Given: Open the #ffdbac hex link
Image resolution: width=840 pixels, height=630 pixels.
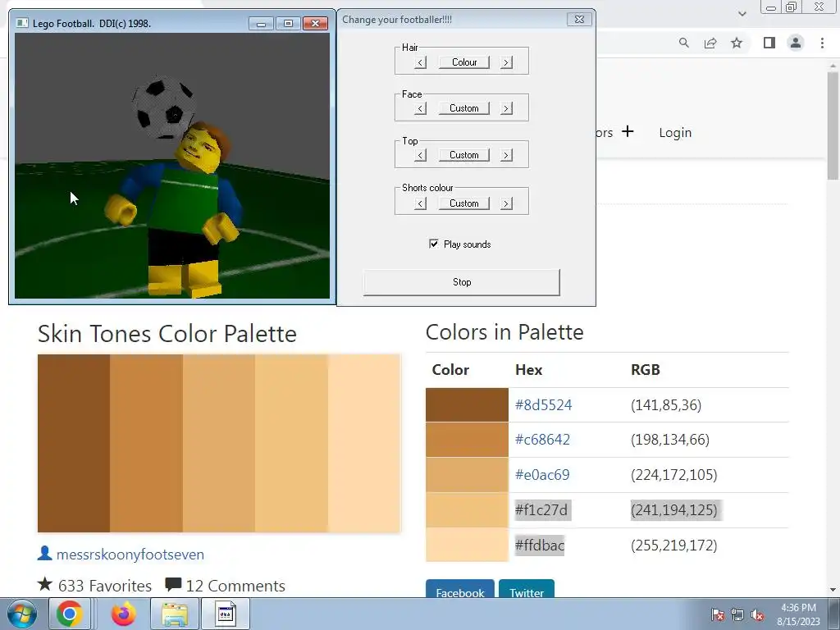Looking at the screenshot, I should 540,546.
